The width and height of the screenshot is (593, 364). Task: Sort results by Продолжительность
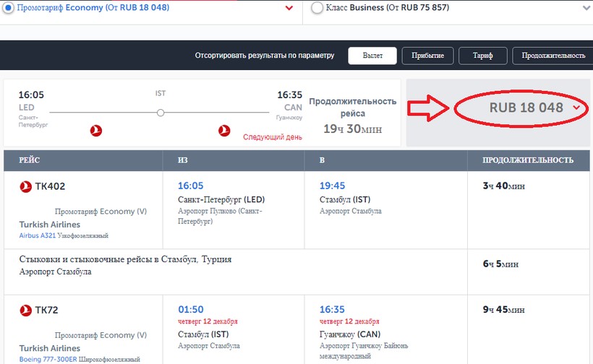tap(553, 56)
